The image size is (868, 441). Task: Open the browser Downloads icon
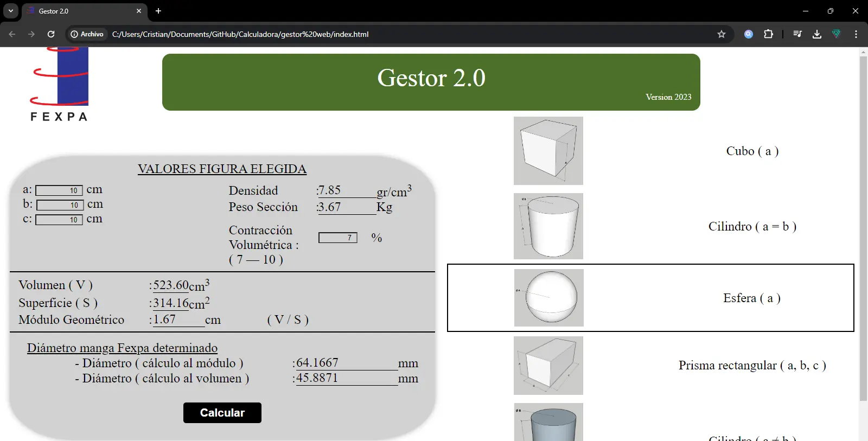tap(816, 34)
